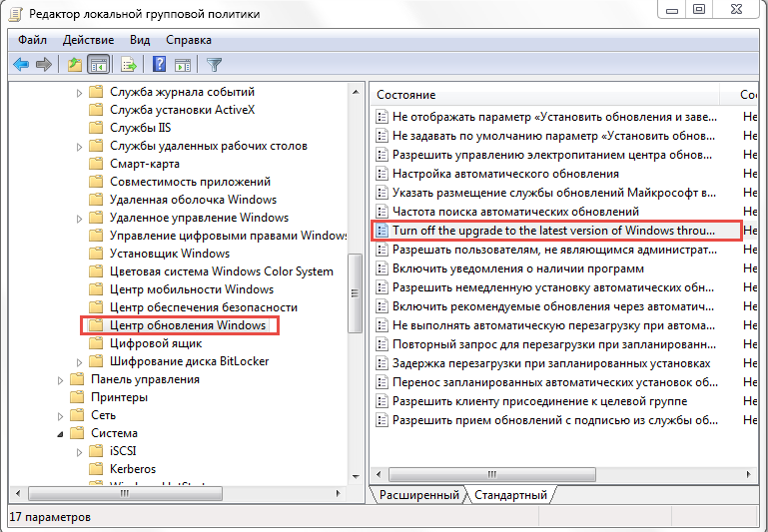Select Не задавать по умолчанию параметр policy
The width and height of the screenshot is (768, 532).
pos(553,136)
